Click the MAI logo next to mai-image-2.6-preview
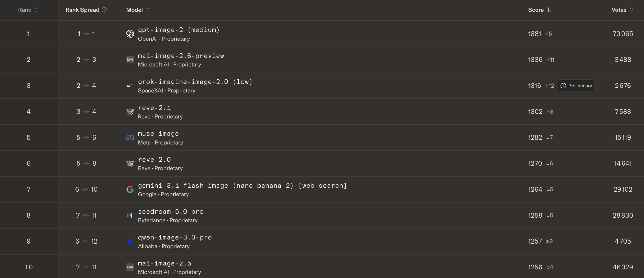The width and height of the screenshot is (644, 278). coord(130,60)
